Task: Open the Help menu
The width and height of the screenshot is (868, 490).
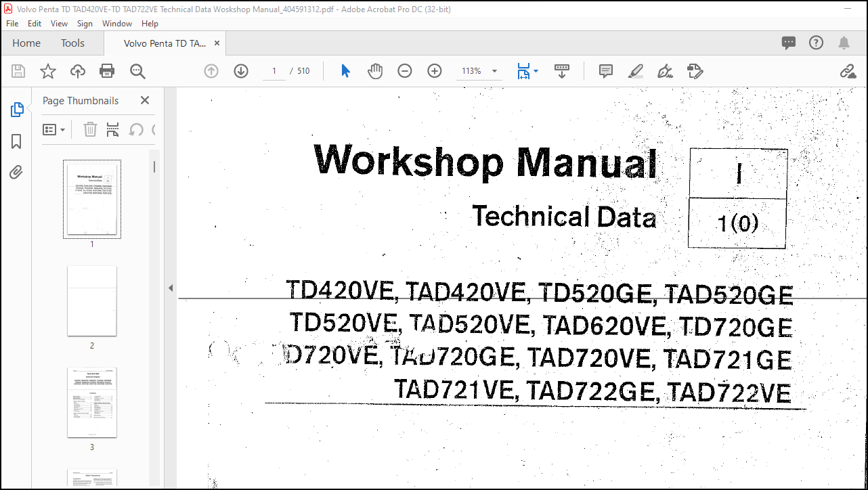Action: 150,23
